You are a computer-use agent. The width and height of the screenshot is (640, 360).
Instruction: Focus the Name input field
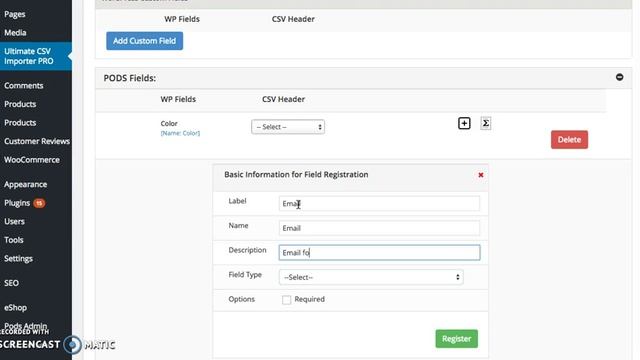pos(379,228)
